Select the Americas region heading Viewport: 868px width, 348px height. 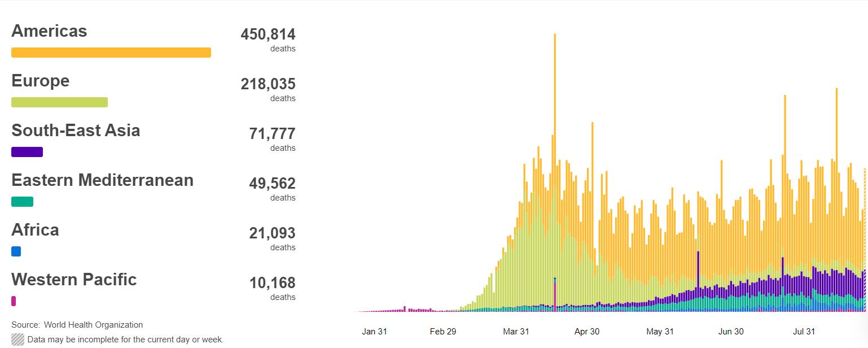(49, 31)
